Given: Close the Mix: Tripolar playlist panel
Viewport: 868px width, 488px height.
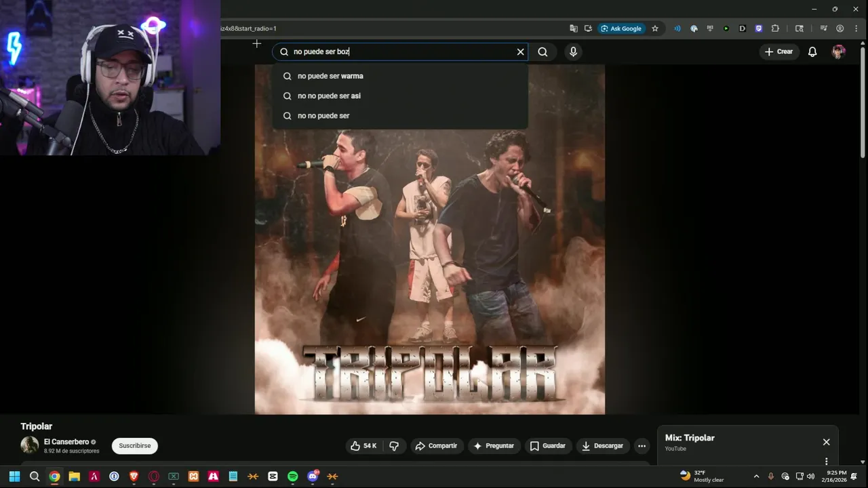Looking at the screenshot, I should pyautogui.click(x=826, y=442).
